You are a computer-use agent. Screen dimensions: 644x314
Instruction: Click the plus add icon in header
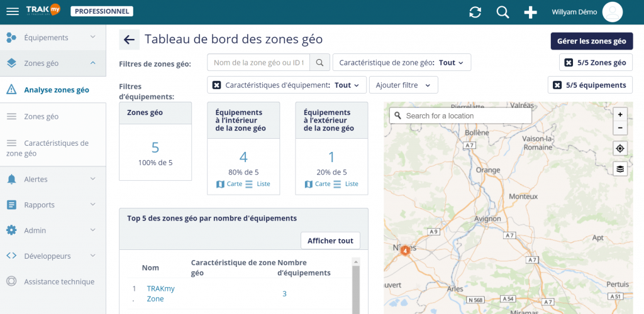[x=530, y=13]
